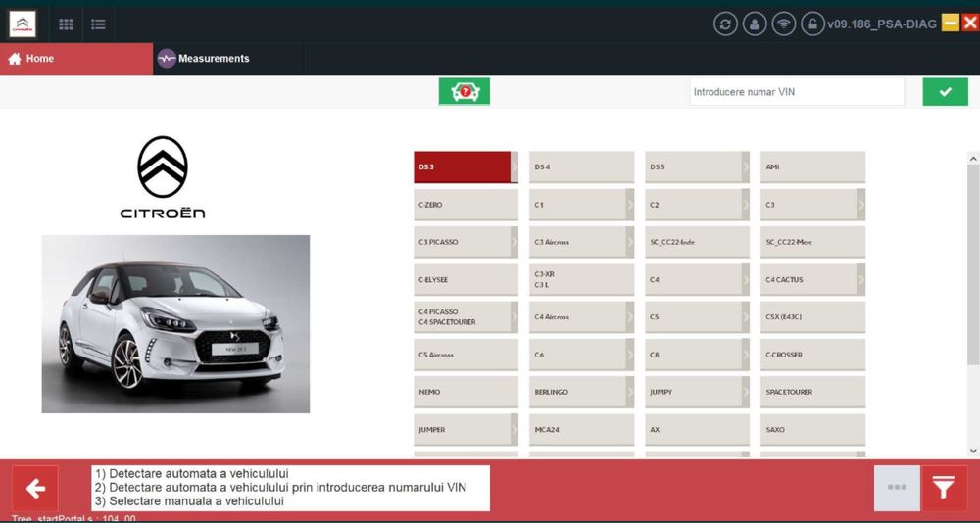This screenshot has height=523, width=980.
Task: Click the back arrow button
Action: click(x=35, y=488)
